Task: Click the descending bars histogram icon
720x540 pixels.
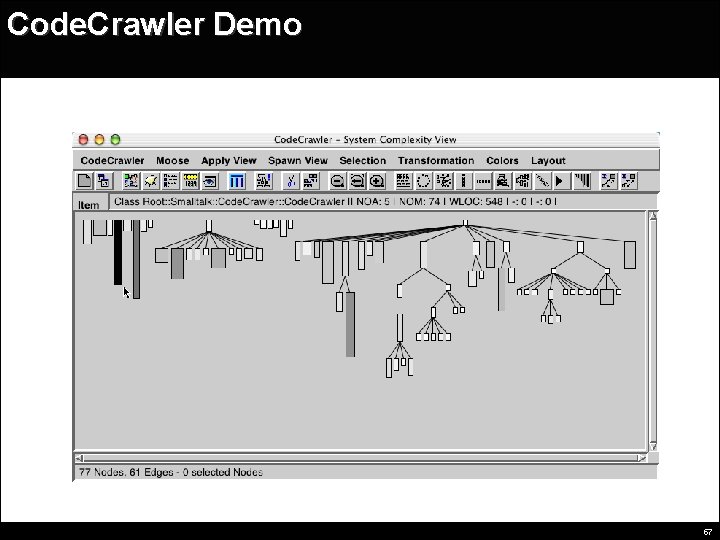Action: [582, 181]
